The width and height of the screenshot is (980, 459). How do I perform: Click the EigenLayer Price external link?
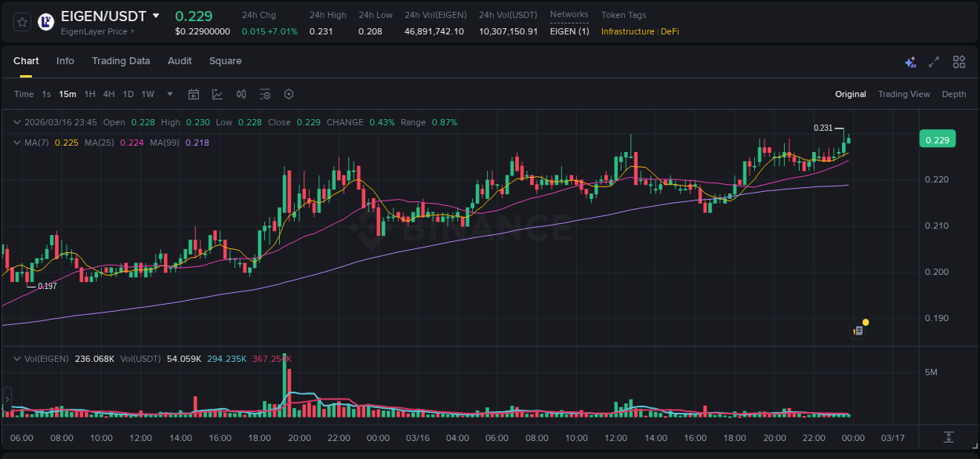pos(97,31)
